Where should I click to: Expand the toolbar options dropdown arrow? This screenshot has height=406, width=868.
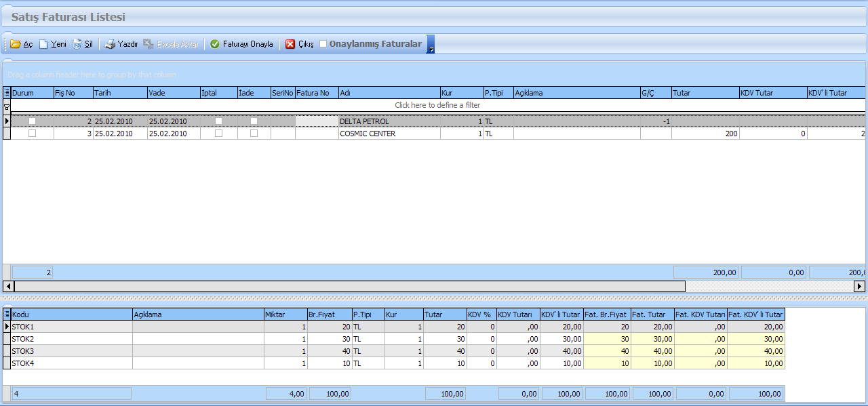pos(431,45)
